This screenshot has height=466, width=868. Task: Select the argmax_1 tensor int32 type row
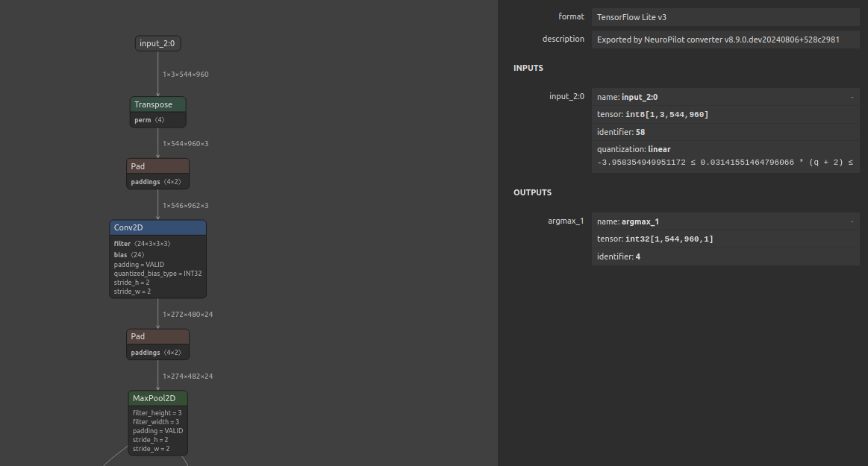pos(725,239)
